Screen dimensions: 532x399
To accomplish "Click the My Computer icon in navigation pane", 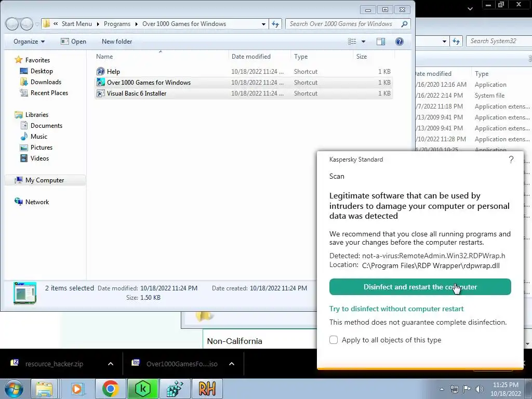I will pos(18,180).
